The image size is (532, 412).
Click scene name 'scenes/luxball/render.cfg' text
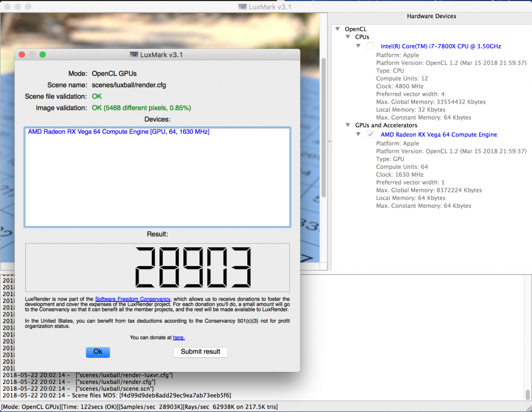click(x=129, y=85)
